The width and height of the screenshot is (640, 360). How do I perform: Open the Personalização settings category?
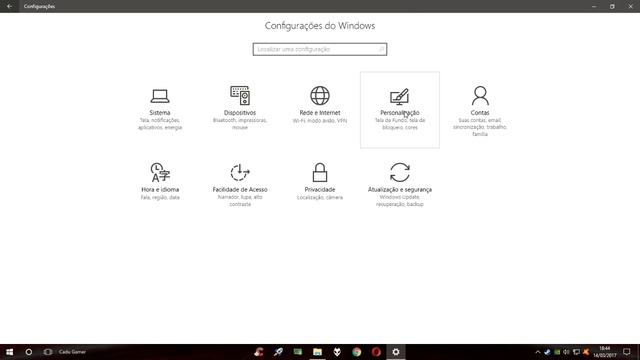tap(400, 109)
